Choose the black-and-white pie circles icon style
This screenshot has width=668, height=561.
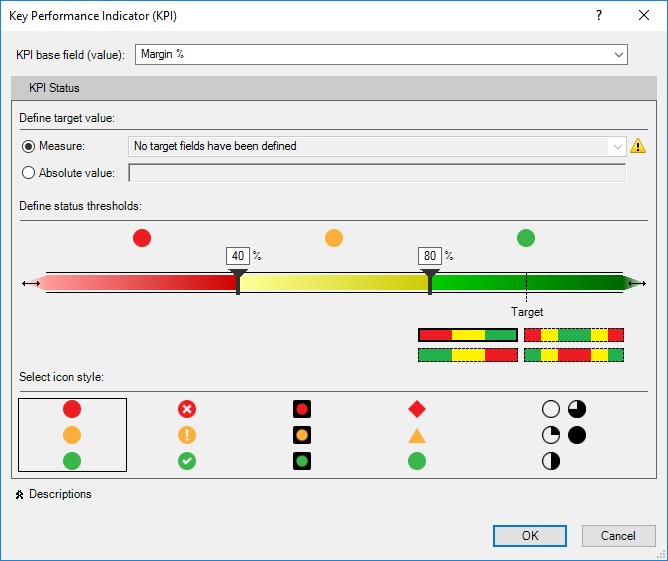564,435
